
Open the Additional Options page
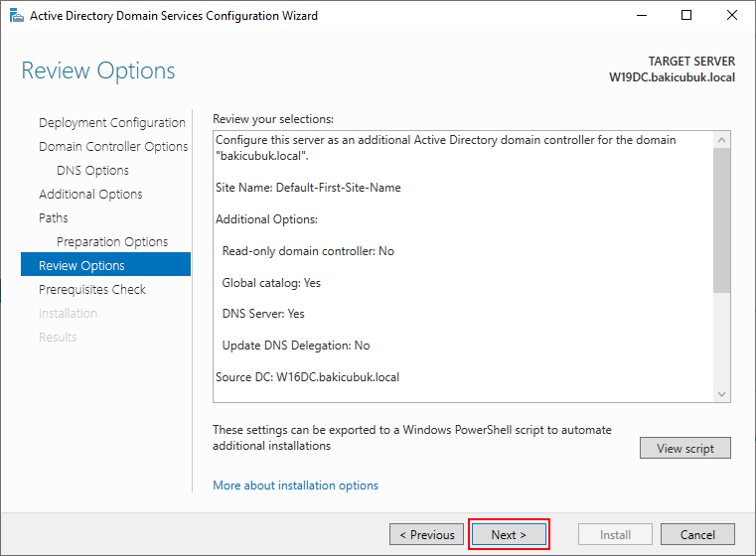coord(90,195)
